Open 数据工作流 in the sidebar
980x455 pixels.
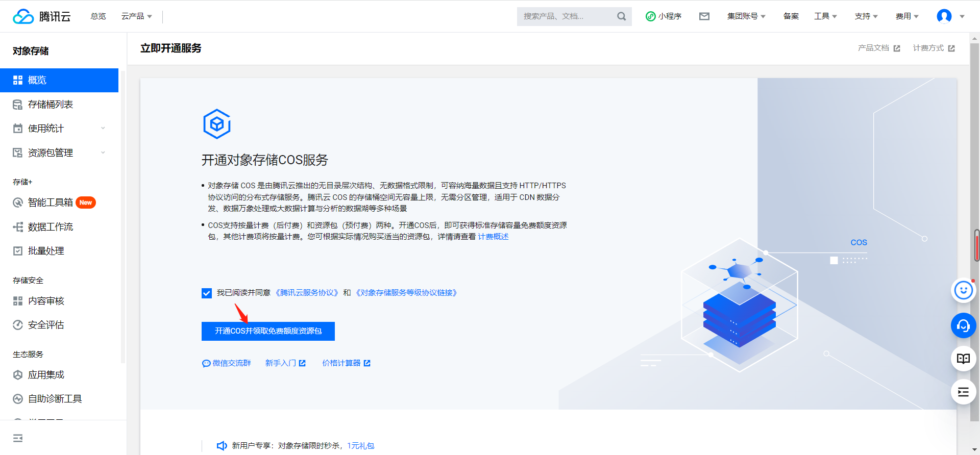coord(59,227)
